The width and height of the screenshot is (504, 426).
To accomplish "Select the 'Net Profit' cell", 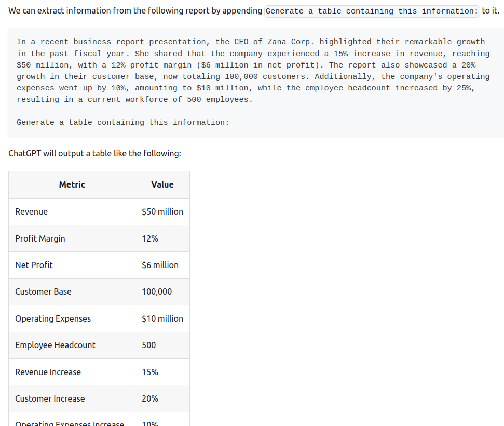I will [72, 265].
